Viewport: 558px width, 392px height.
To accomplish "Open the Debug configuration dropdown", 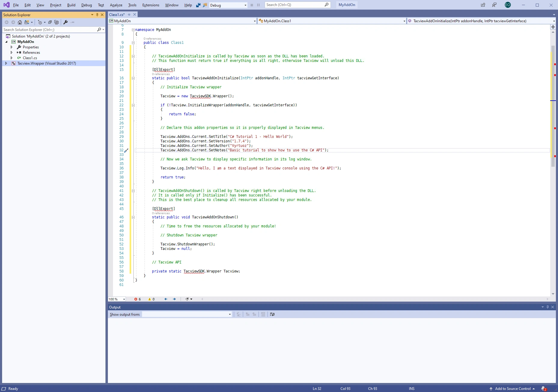I will click(228, 5).
